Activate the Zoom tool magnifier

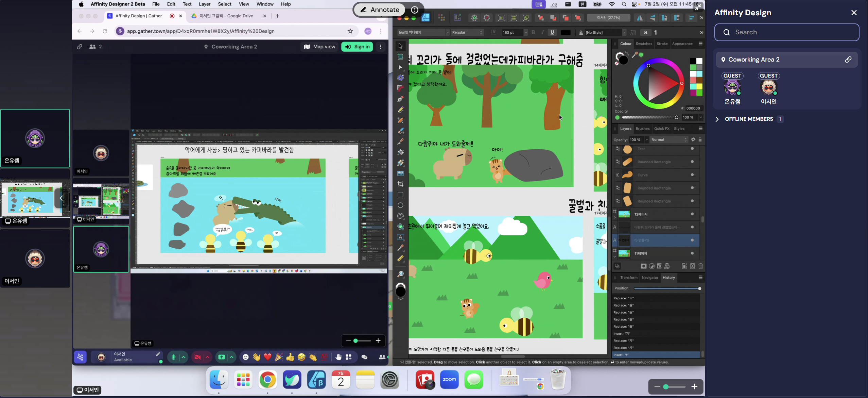tap(400, 274)
